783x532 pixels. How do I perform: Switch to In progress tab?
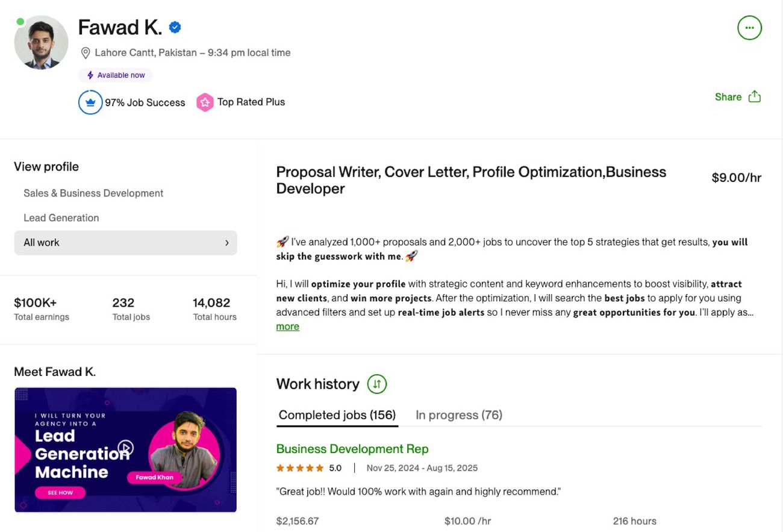click(x=458, y=415)
